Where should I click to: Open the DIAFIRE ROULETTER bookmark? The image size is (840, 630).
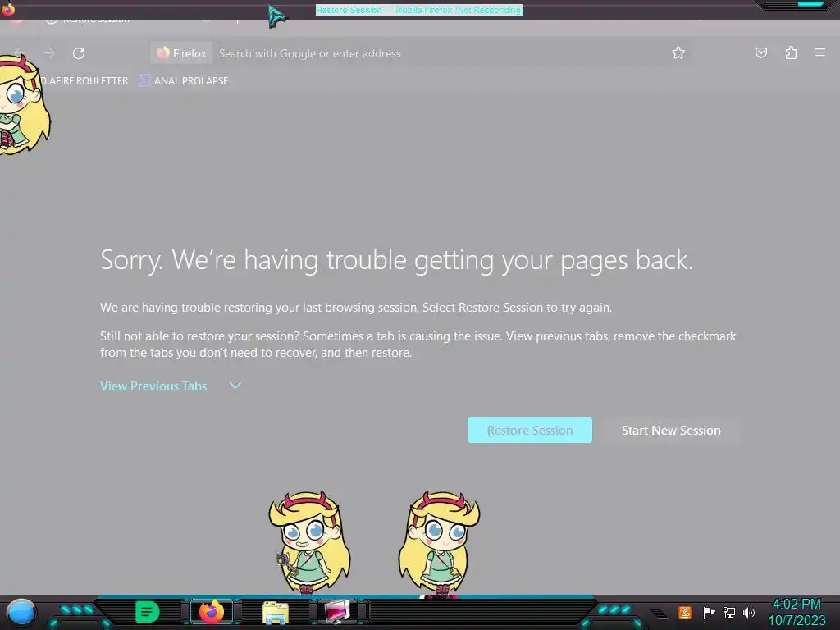coord(84,81)
